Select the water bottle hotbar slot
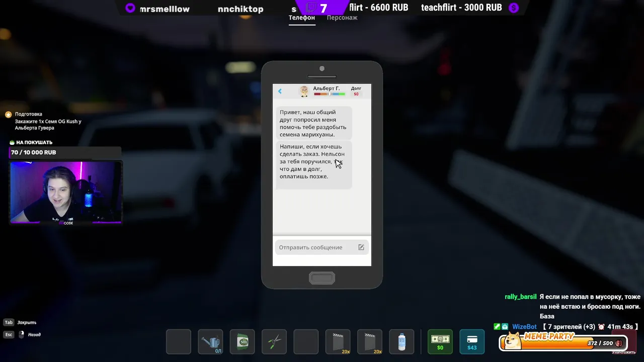The height and width of the screenshot is (362, 644). click(x=401, y=342)
